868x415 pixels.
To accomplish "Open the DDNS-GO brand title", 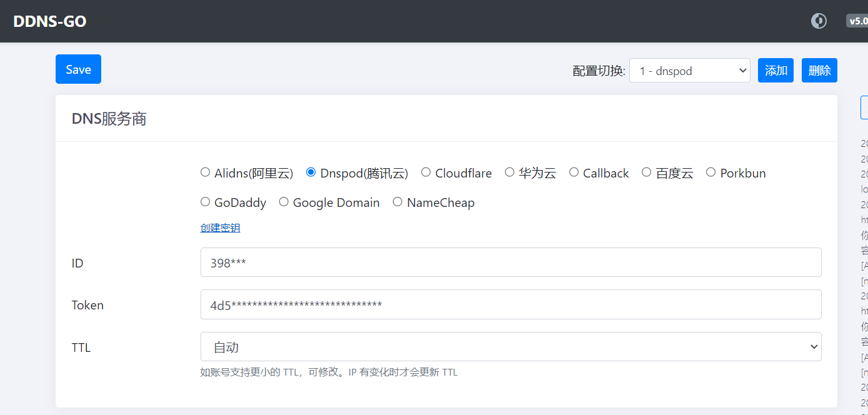I will pos(50,21).
